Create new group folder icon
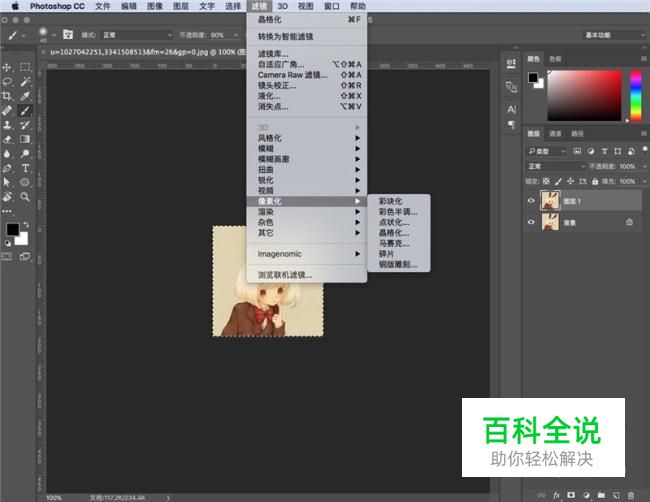The width and height of the screenshot is (650, 502). (601, 495)
